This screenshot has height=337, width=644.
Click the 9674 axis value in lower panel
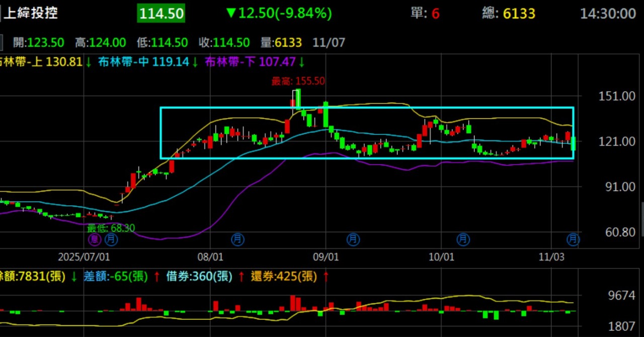pyautogui.click(x=622, y=295)
